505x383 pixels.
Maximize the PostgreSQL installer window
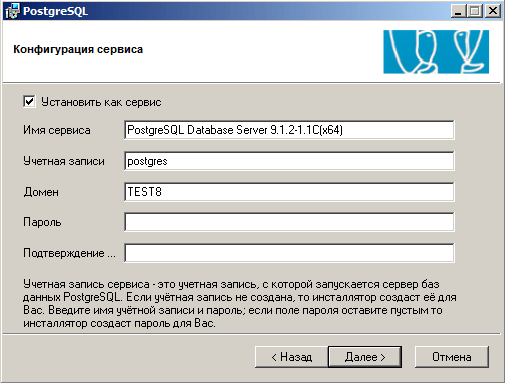475,11
